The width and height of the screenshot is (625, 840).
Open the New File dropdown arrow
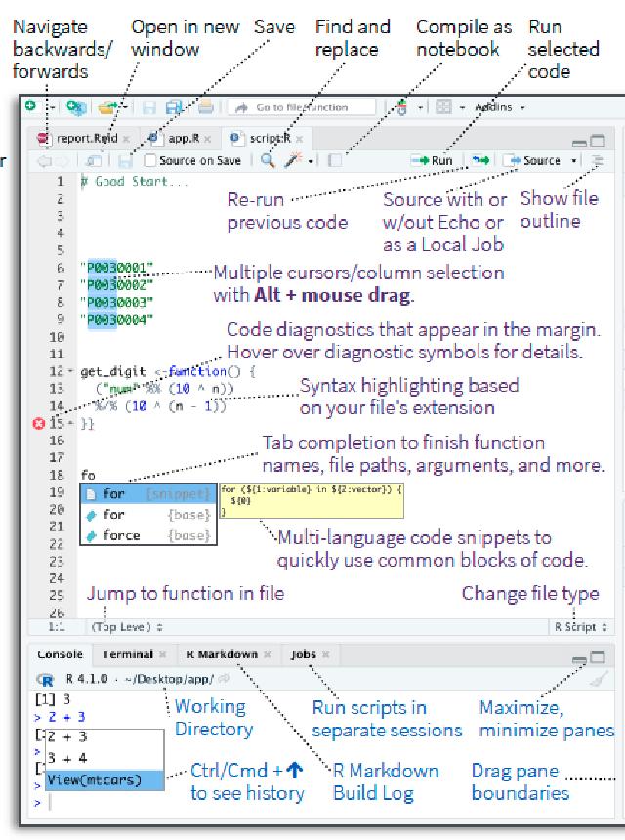(x=52, y=107)
